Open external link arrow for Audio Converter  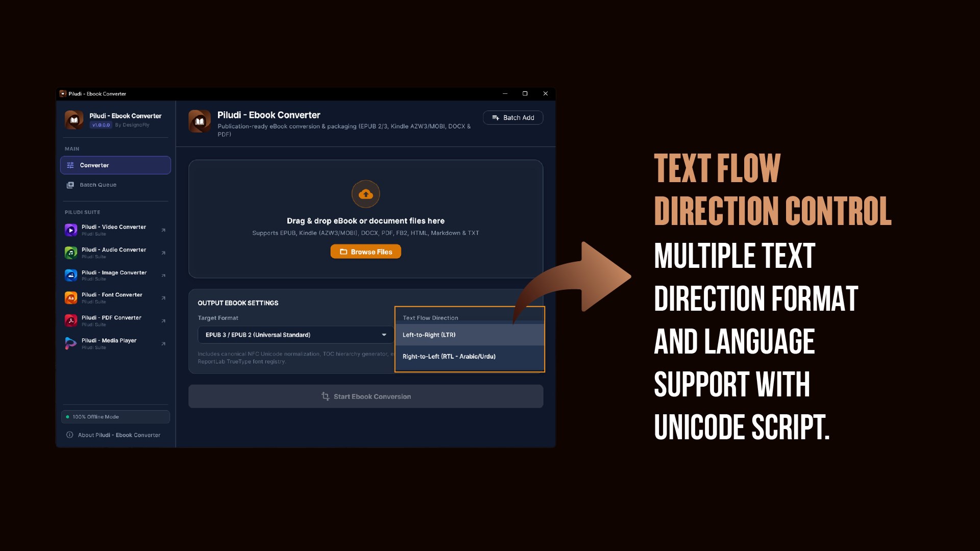tap(163, 253)
